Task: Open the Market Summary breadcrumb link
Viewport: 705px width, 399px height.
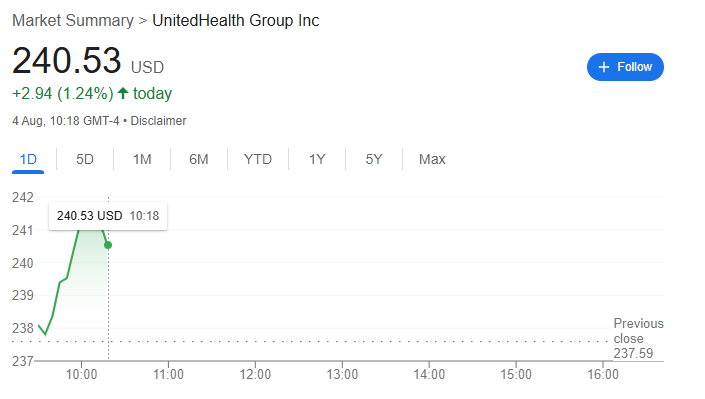Action: 73,21
